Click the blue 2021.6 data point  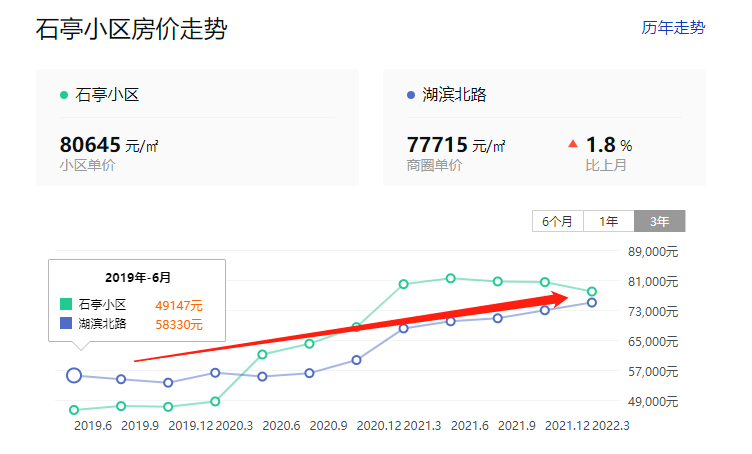pyautogui.click(x=450, y=321)
